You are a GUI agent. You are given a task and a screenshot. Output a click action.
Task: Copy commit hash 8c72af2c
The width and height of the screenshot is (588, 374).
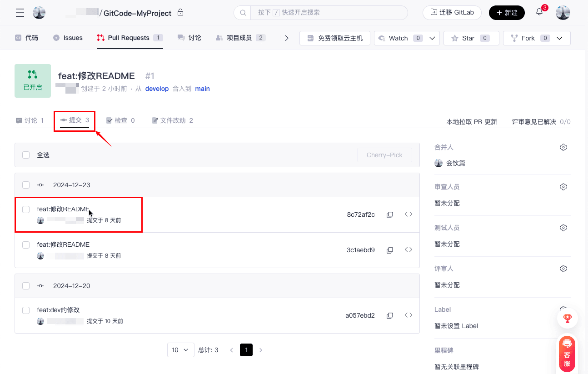click(x=389, y=214)
